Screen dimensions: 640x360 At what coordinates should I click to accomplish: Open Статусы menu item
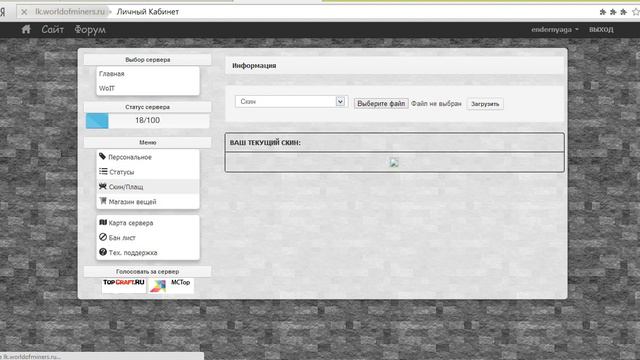pos(148,172)
